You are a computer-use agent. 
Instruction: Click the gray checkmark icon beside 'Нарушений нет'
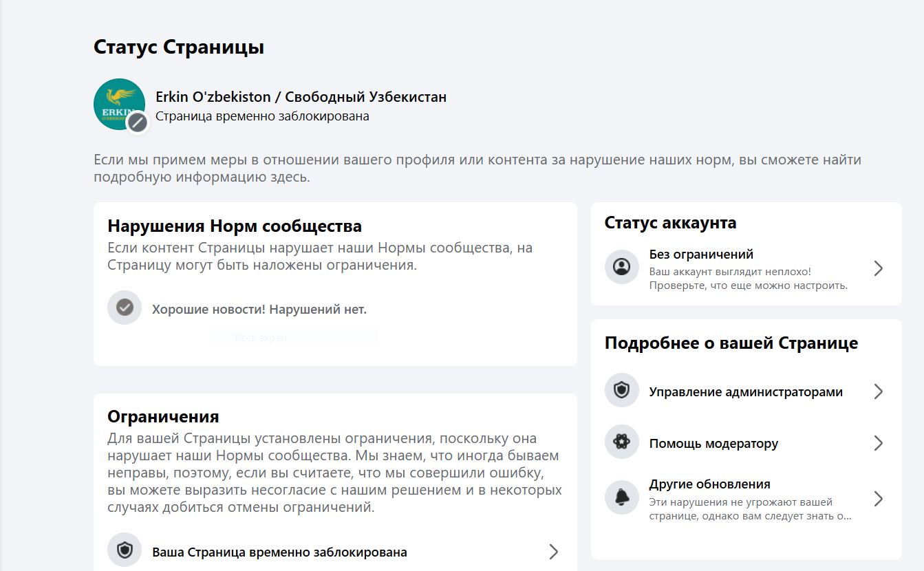pyautogui.click(x=125, y=308)
